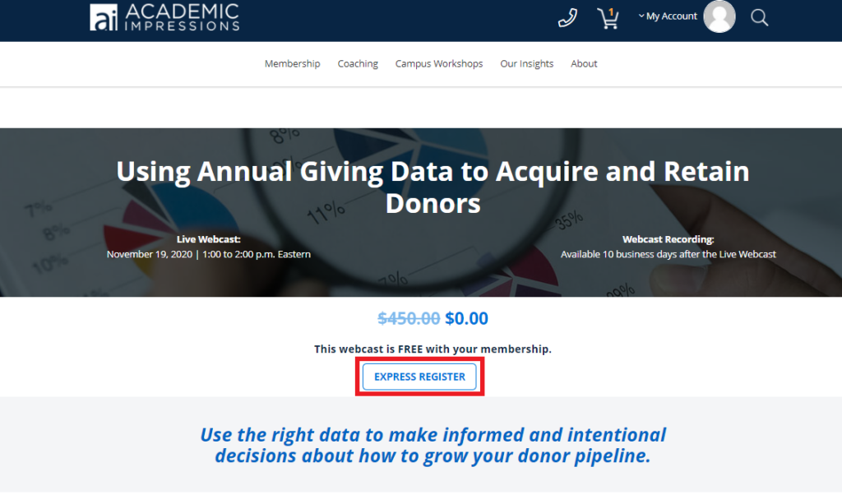Viewport: 842px width, 504px height.
Task: Open the search magnifier icon
Action: pos(760,17)
